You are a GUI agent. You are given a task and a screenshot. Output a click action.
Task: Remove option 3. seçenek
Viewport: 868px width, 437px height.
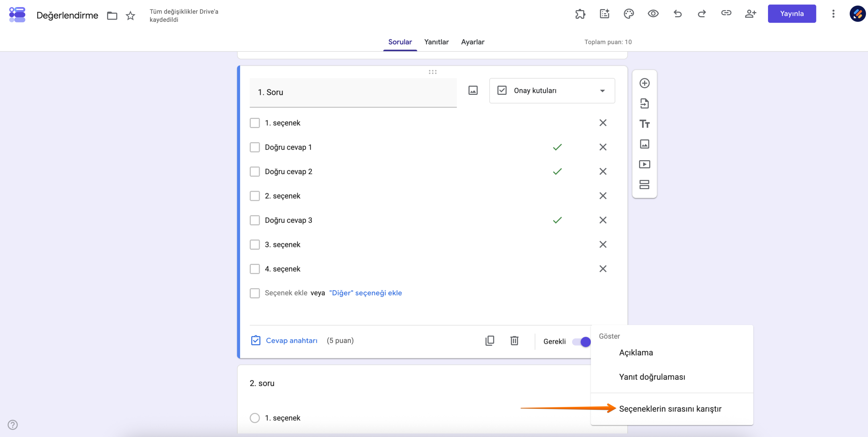[603, 245]
